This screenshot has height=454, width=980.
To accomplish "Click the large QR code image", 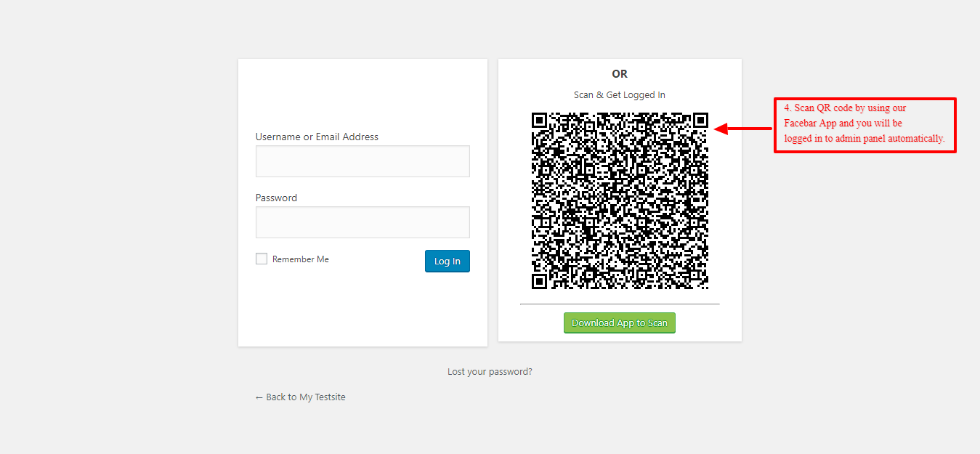I will click(x=620, y=200).
